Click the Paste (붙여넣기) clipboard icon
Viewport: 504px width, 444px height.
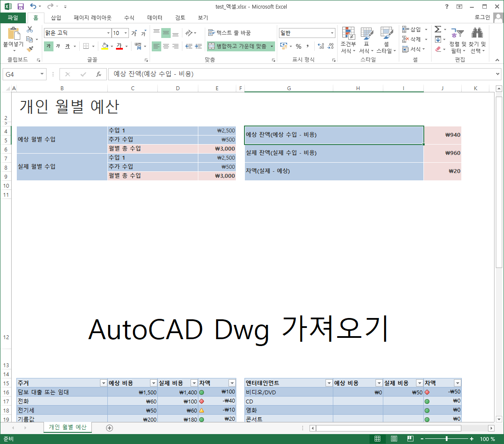pos(13,34)
